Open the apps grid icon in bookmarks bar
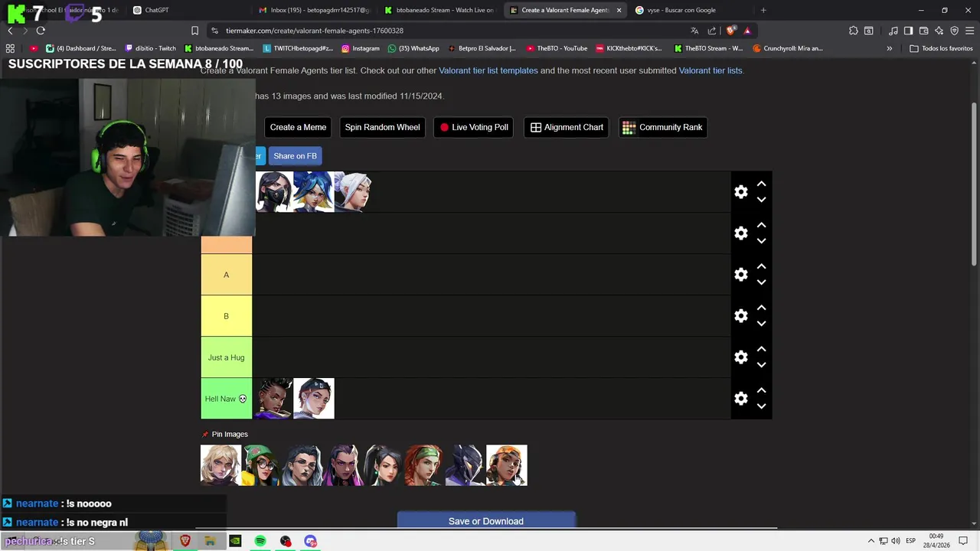The image size is (980, 551). [x=10, y=48]
